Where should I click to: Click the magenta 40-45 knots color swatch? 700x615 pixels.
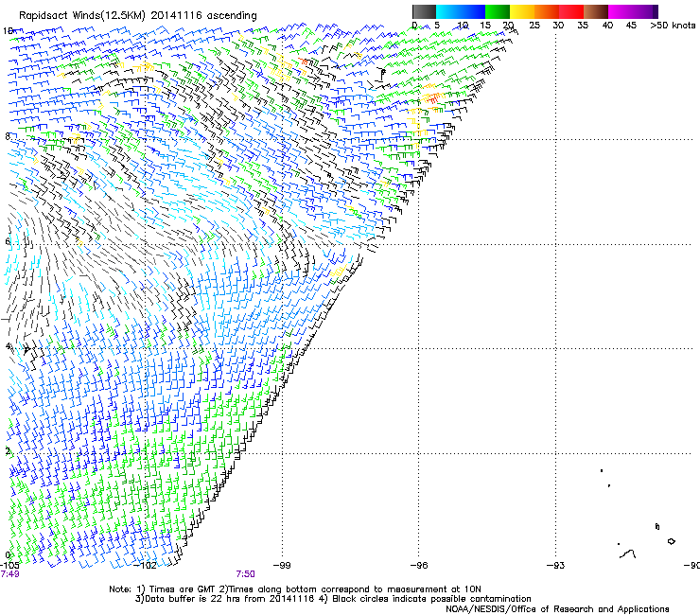click(621, 11)
